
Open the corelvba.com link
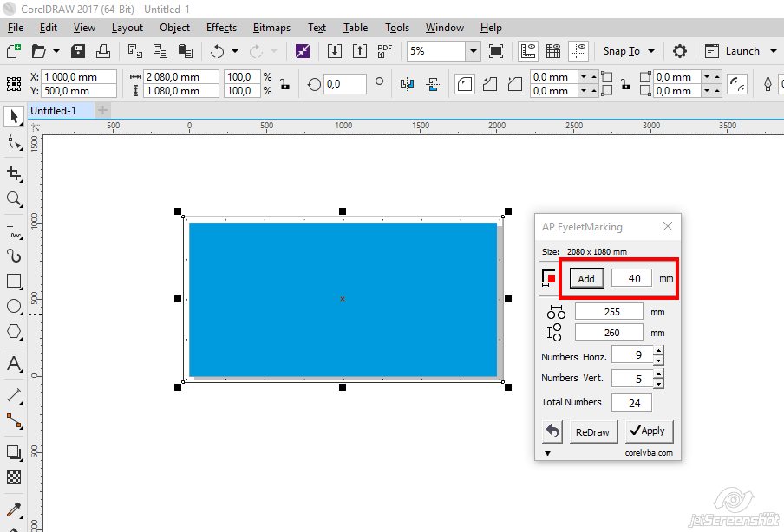(649, 453)
